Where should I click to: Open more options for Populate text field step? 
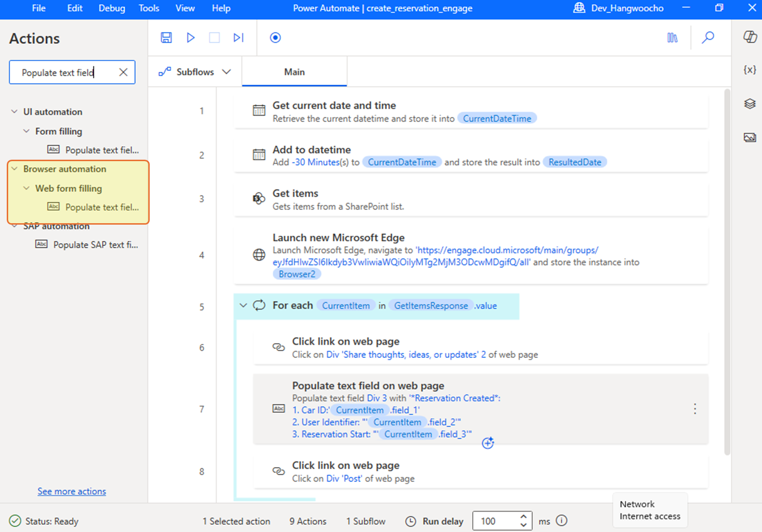(x=695, y=409)
